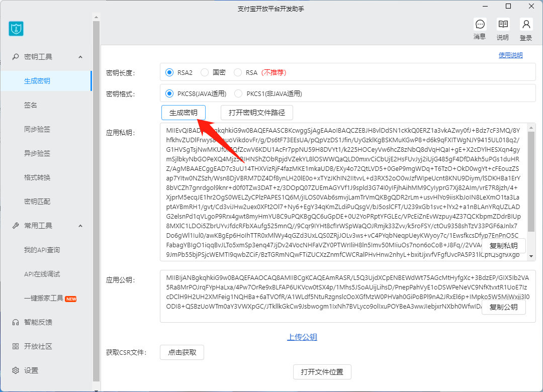Click the private key scrollbar thumb
Image resolution: width=543 pixels, height=392 pixels.
coord(531,181)
